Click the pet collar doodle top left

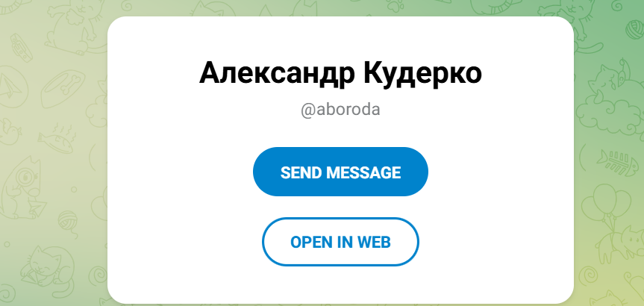point(21,47)
